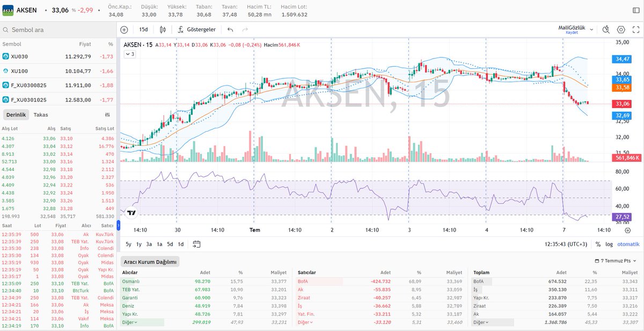
Task: Set chart range to 5d
Action: [x=170, y=244]
